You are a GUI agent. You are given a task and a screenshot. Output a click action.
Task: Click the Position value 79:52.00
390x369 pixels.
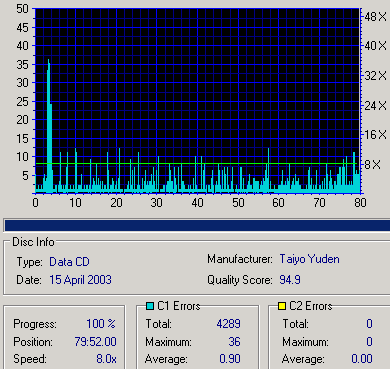point(95,342)
